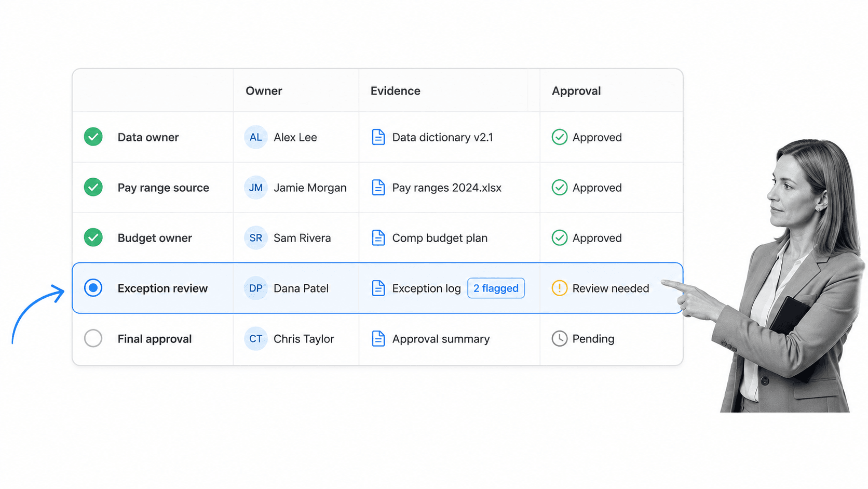The height and width of the screenshot is (489, 868).
Task: Click the Evidence column header
Action: [x=396, y=91]
